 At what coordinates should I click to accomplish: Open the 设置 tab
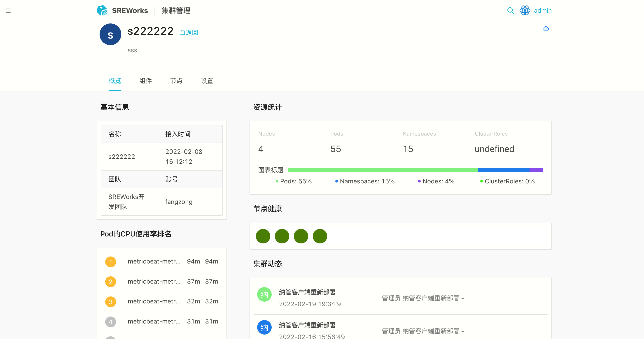[x=207, y=81]
